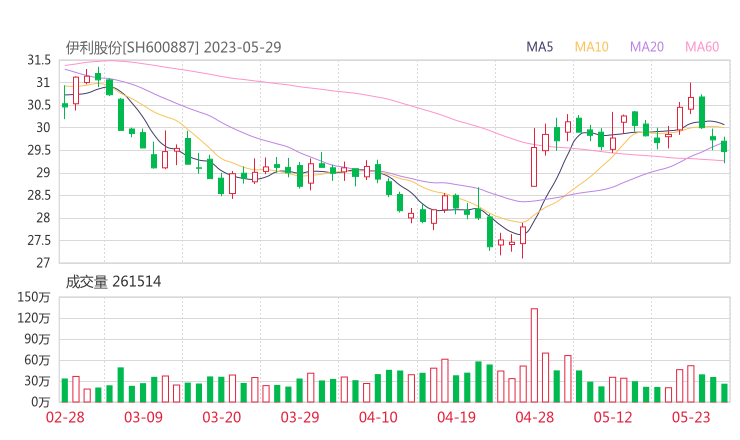Click the 成交量 261514 volume label
The height and width of the screenshot is (440, 740).
[x=113, y=282]
